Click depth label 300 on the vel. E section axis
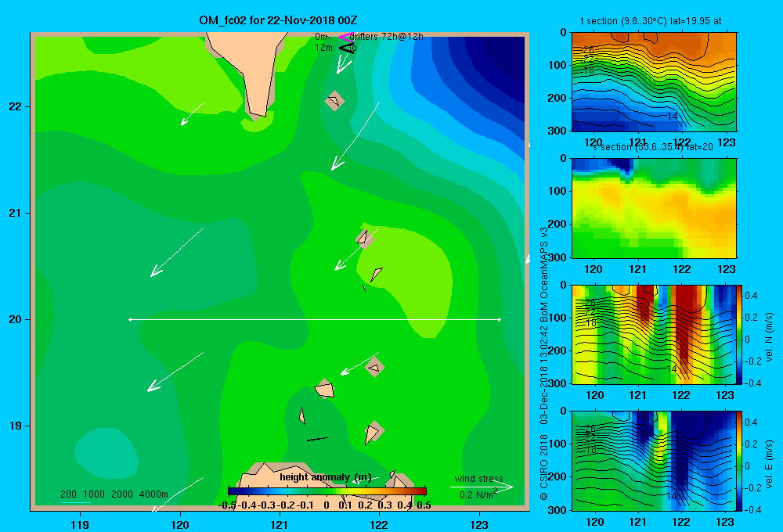 557,510
